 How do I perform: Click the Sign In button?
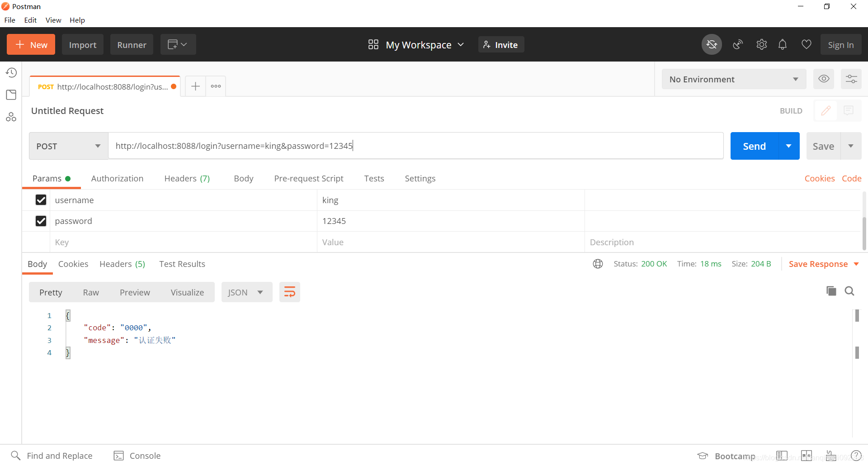click(x=841, y=44)
